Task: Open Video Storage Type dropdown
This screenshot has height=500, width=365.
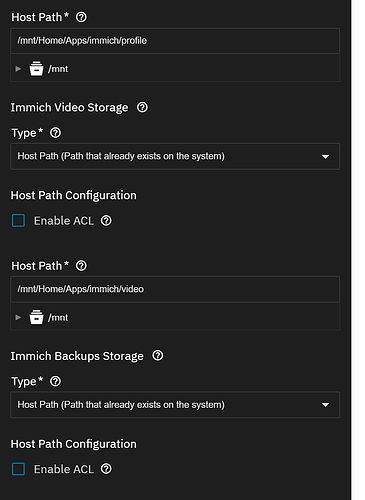Action: coord(175,156)
